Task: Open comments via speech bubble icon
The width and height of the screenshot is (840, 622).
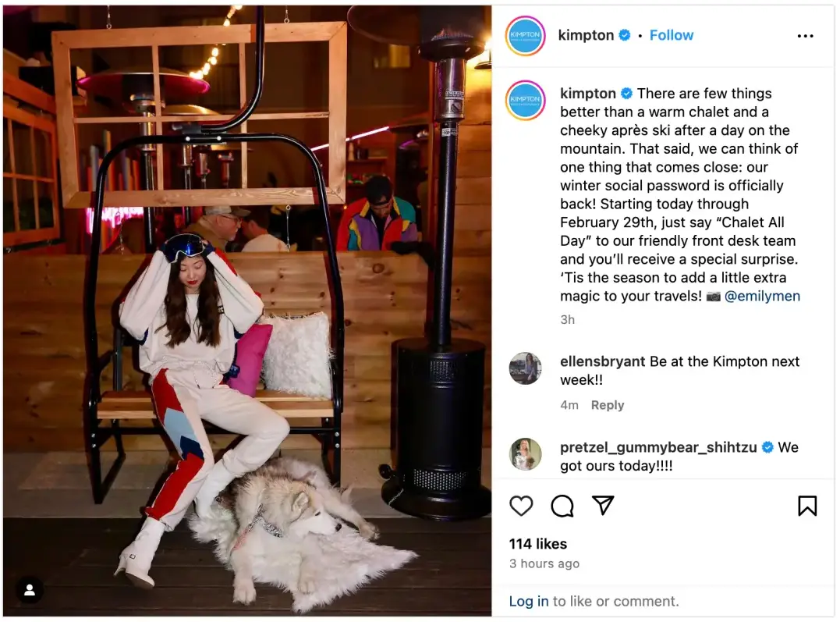Action: (x=562, y=506)
